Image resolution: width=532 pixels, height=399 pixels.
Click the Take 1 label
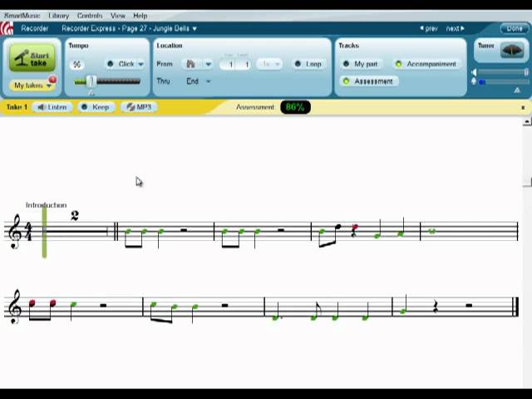17,107
